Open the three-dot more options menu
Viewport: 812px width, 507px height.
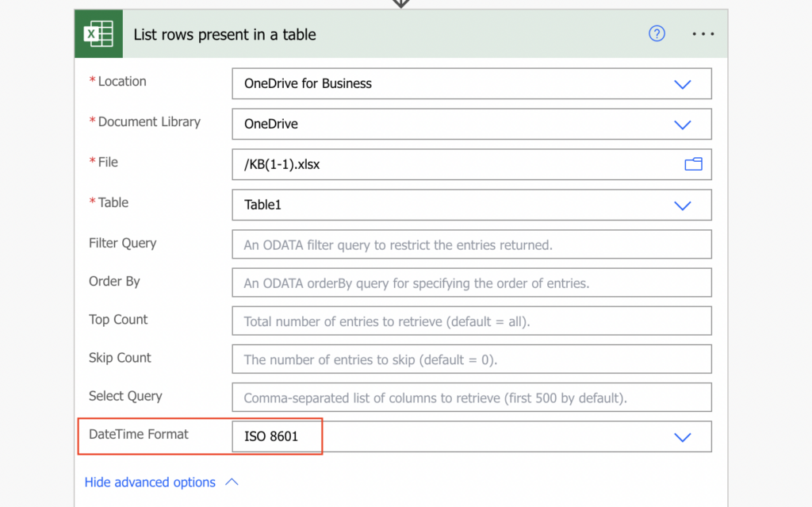pos(703,33)
